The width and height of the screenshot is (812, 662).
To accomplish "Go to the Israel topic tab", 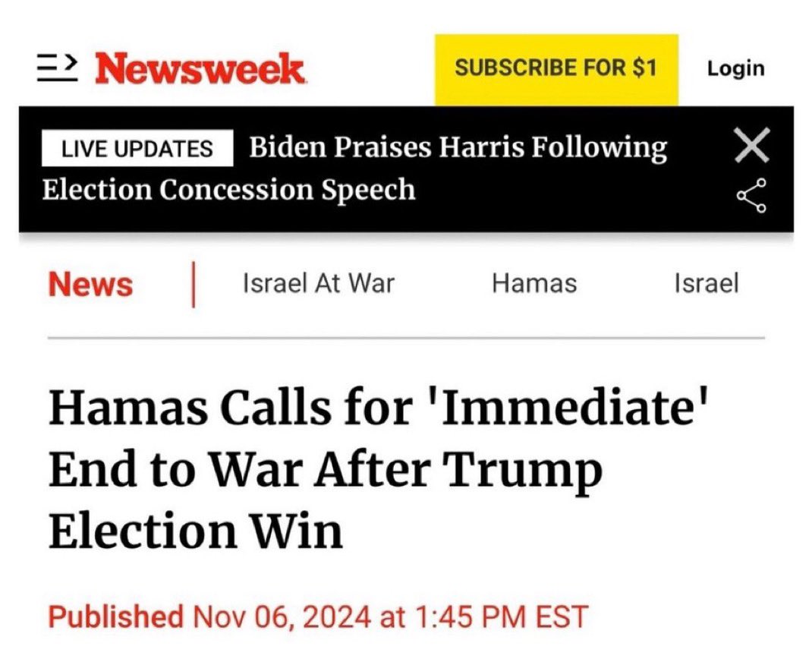I will click(x=706, y=284).
